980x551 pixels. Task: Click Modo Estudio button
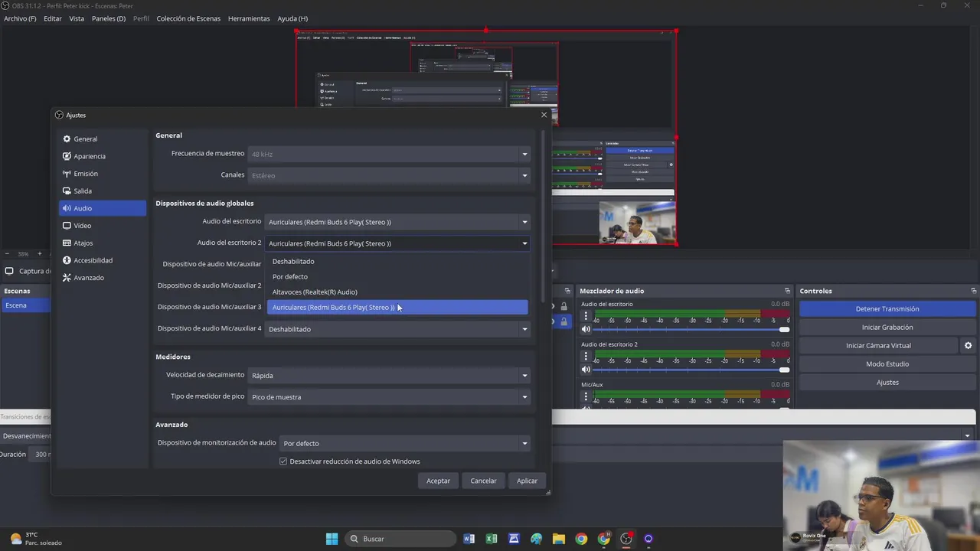click(x=887, y=364)
